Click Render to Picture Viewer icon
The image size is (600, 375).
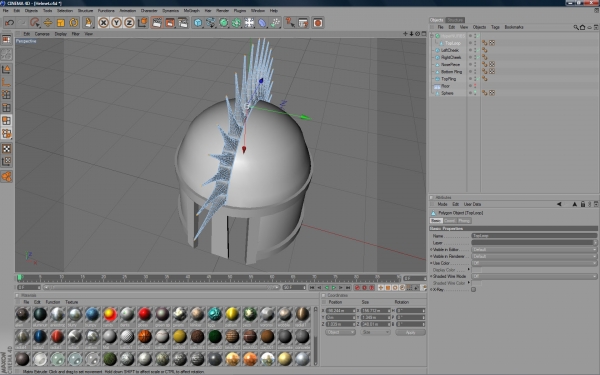coord(170,23)
